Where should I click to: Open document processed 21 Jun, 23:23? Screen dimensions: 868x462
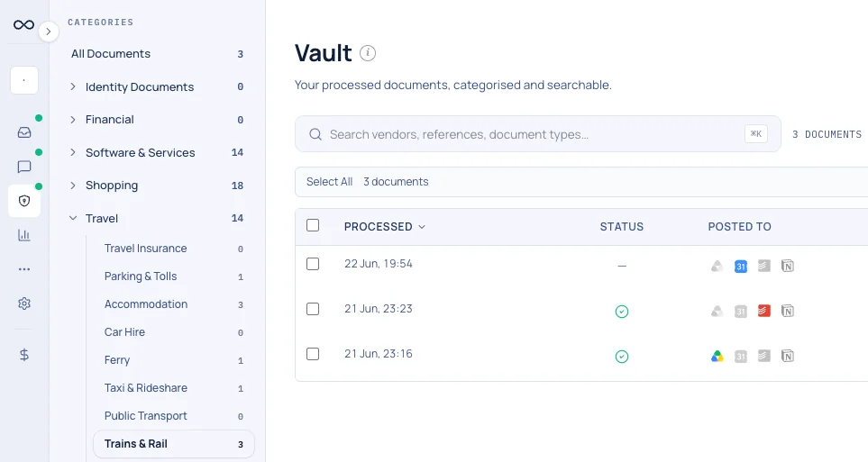[378, 309]
